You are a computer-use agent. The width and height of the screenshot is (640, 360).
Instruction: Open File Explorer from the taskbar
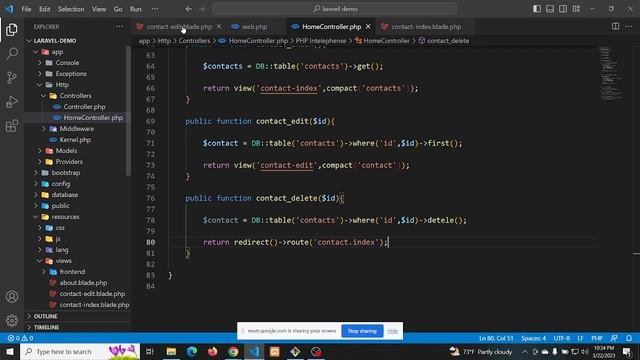click(171, 351)
